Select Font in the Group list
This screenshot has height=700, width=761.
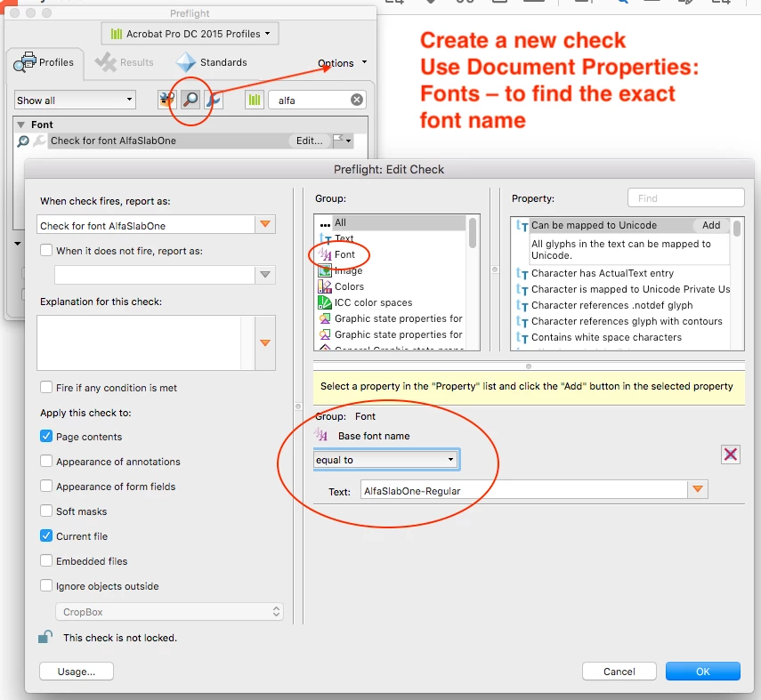391,254
